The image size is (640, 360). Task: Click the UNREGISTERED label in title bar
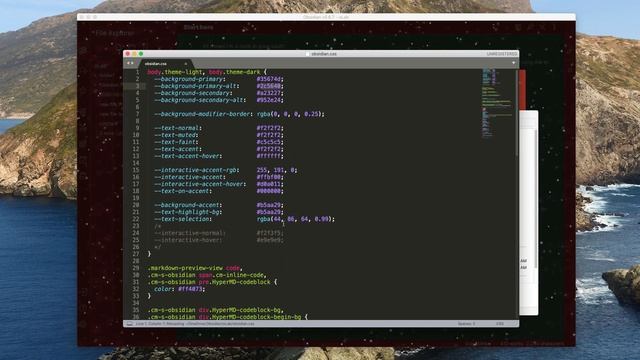502,54
